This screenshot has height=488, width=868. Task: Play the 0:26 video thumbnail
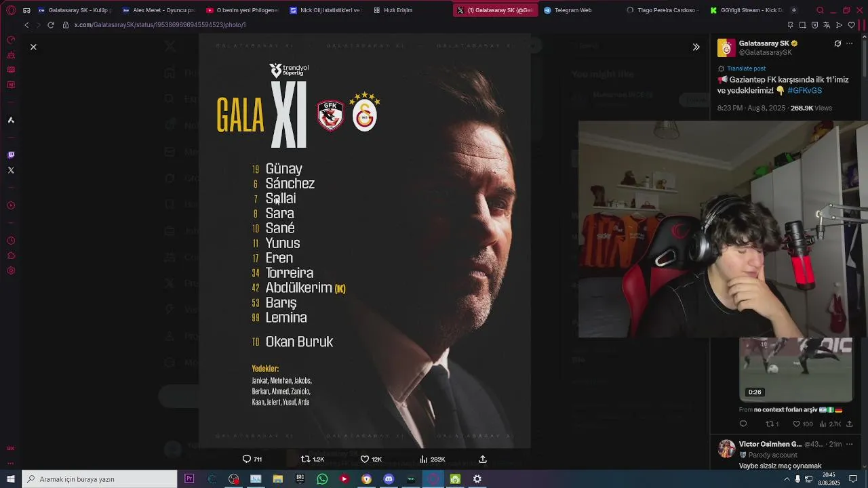click(795, 369)
